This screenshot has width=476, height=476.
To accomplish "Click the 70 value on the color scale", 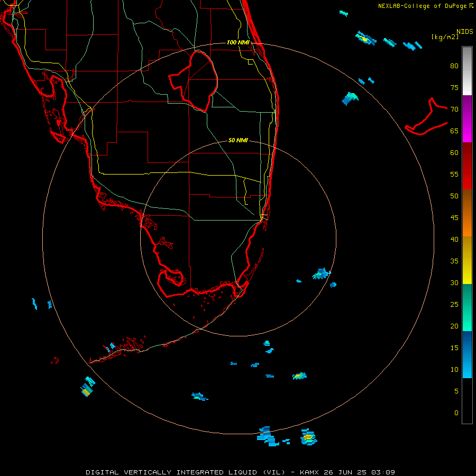I will (454, 109).
